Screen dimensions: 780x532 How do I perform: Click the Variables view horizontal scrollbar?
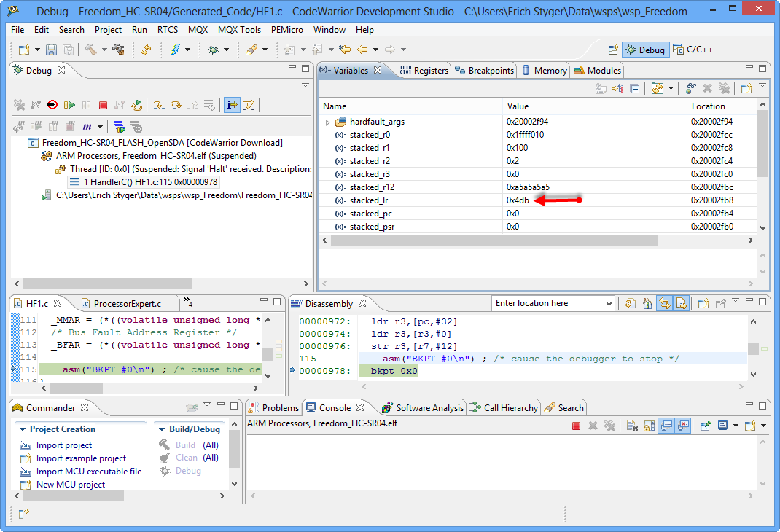click(496, 240)
